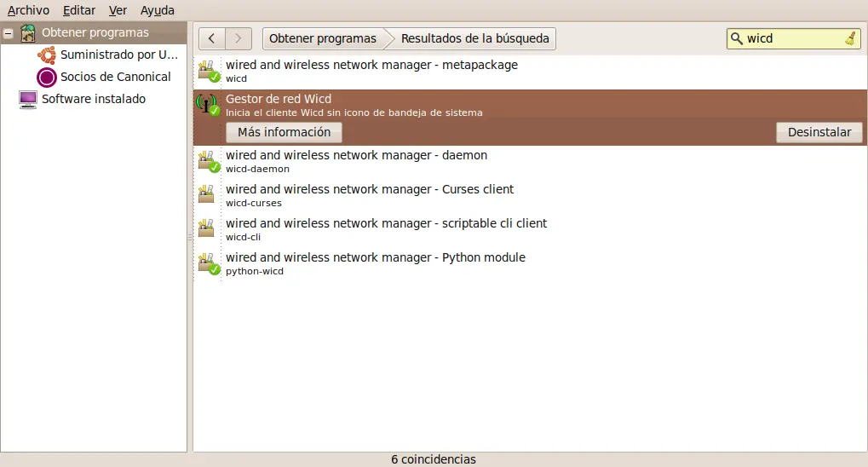Click the wicd metapackage package icon
868x467 pixels.
[209, 71]
